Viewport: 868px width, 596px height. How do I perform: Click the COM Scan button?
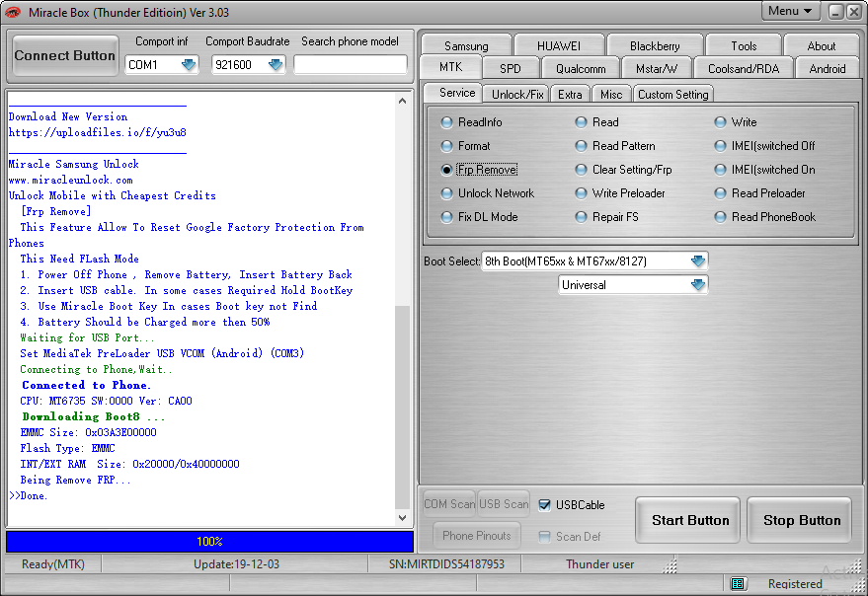click(449, 504)
